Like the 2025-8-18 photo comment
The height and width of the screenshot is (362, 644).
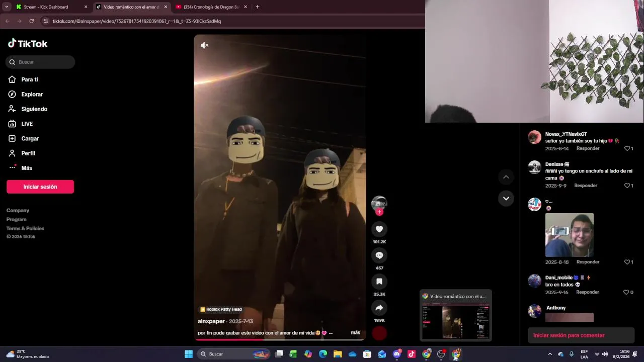click(627, 262)
